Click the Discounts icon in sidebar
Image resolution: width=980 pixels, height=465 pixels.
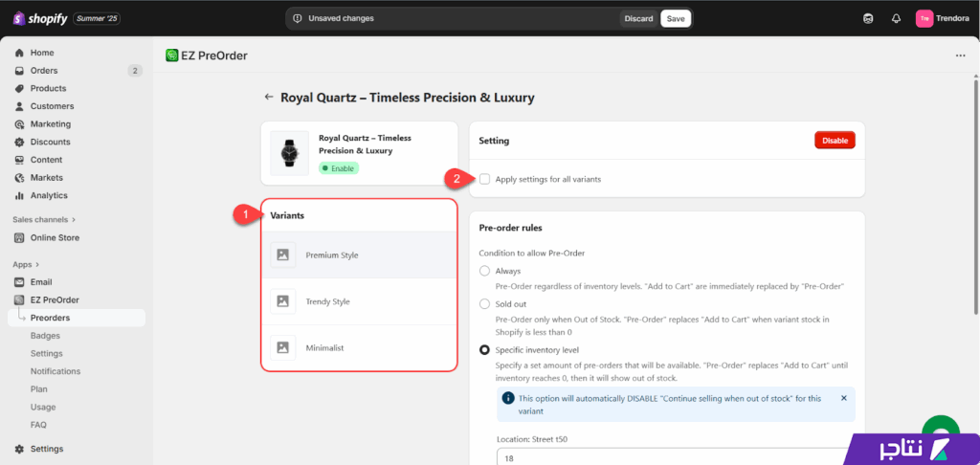[x=19, y=143]
